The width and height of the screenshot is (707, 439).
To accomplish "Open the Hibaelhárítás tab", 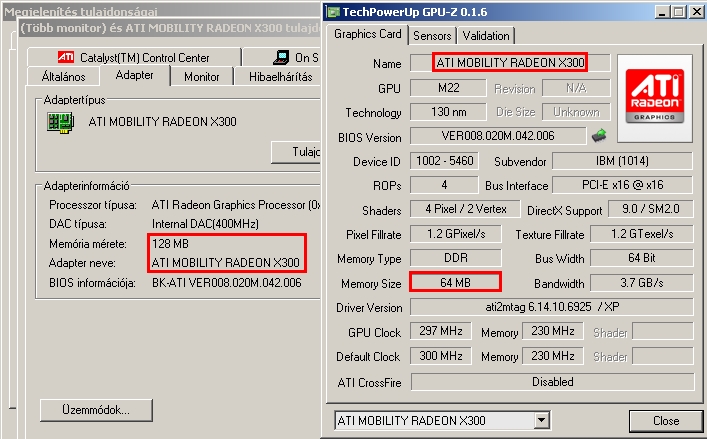I will coord(280,77).
